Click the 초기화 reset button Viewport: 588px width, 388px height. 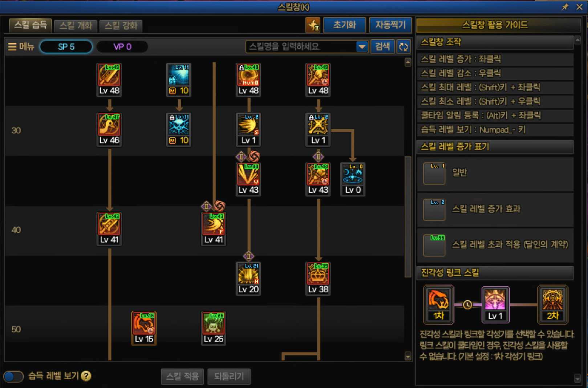pos(344,25)
